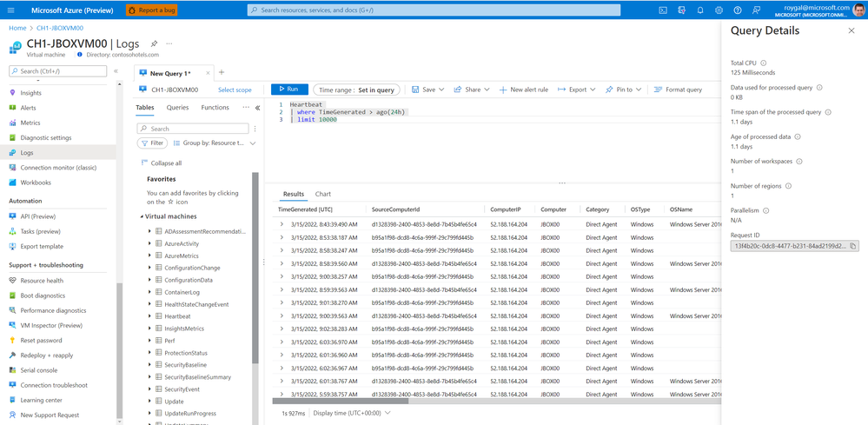The width and height of the screenshot is (868, 425).
Task: Expand the Heartbeat table node
Action: tap(150, 316)
